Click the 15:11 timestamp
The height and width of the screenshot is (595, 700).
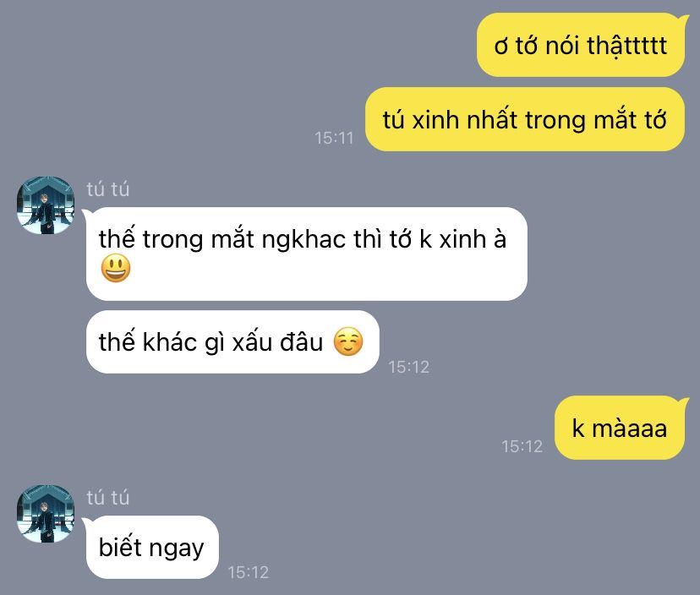coord(333,138)
